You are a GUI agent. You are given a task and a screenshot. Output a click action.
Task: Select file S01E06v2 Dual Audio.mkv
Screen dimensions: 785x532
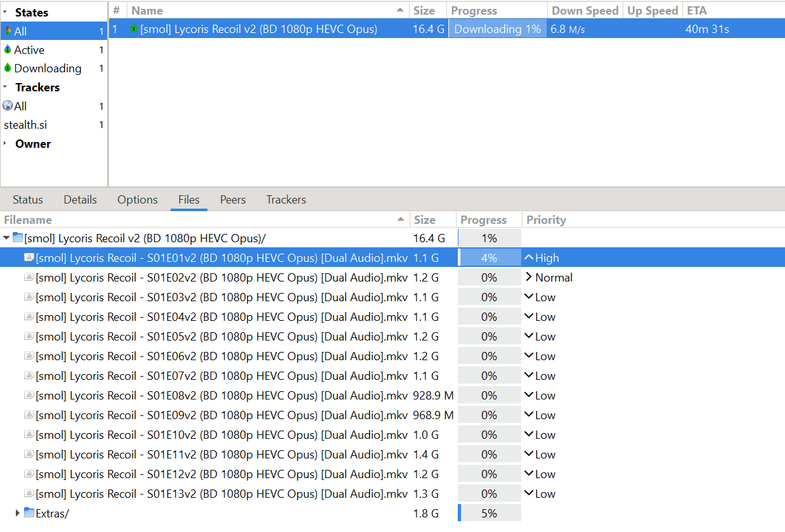(x=222, y=356)
